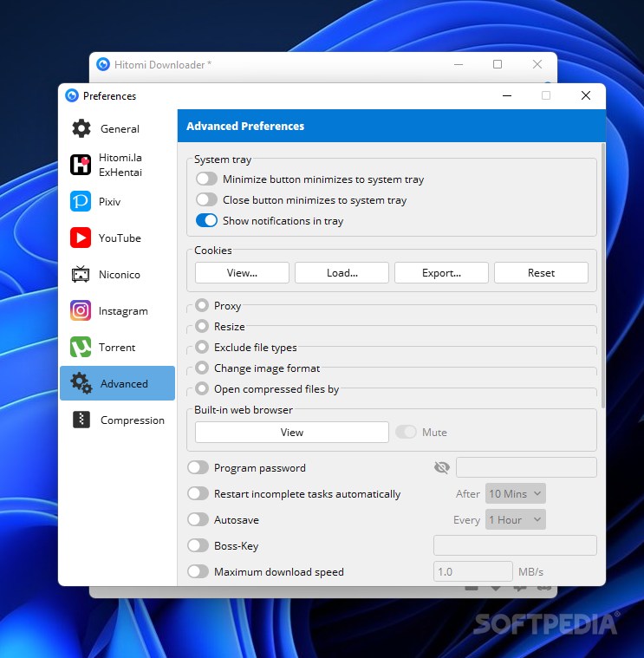Click the cookies Export... button

coord(441,273)
